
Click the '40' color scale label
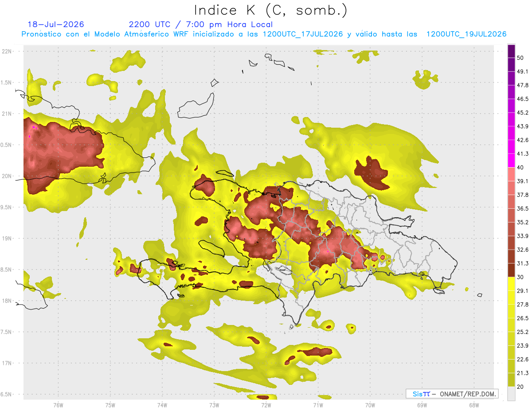click(520, 168)
